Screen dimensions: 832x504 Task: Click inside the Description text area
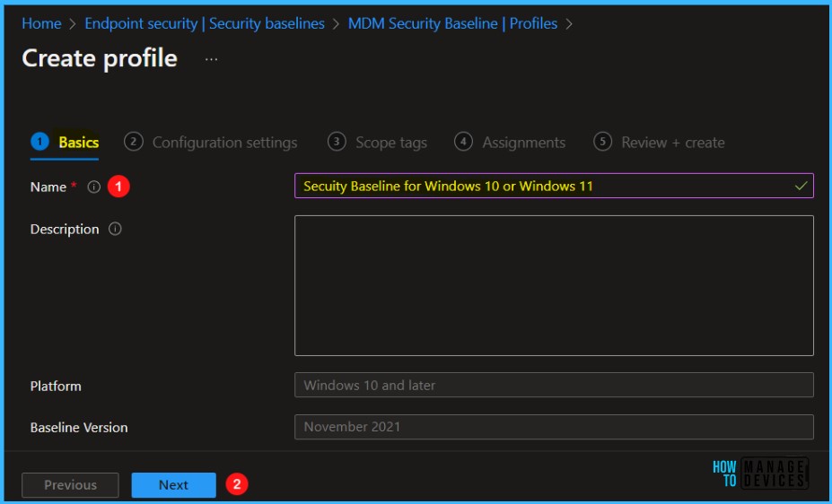tap(554, 286)
